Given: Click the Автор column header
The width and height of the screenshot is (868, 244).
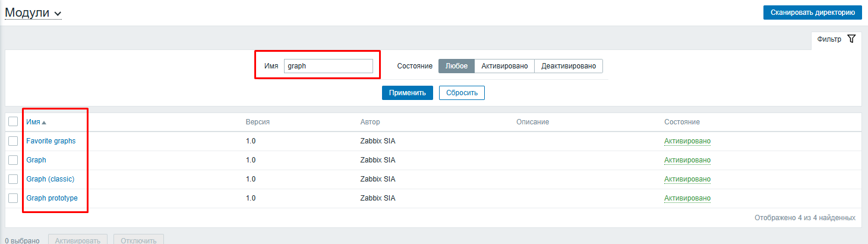Looking at the screenshot, I should click(370, 122).
